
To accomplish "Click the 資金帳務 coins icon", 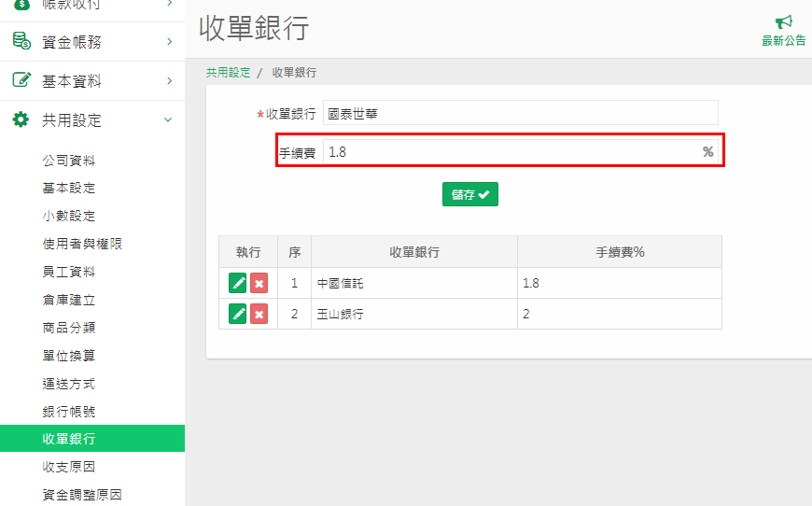I will (21, 41).
